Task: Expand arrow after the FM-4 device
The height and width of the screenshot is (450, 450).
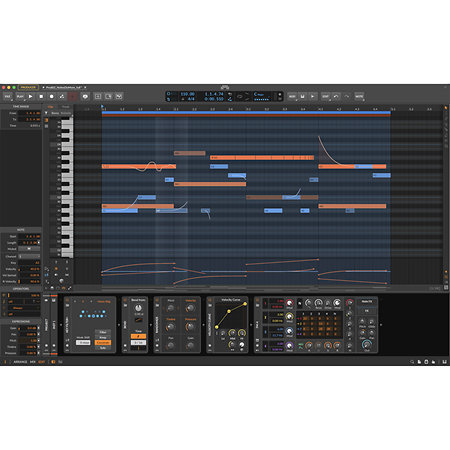Action: click(x=381, y=324)
